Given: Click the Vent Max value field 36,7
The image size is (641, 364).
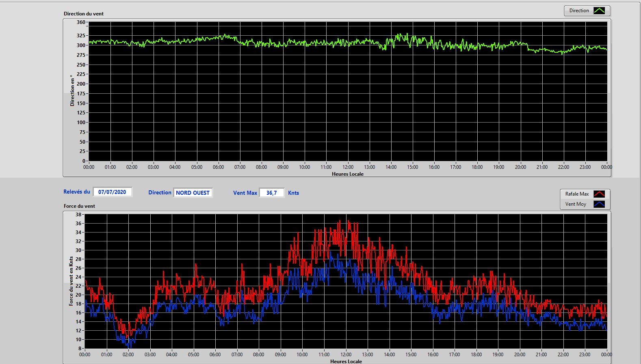Looking at the screenshot, I should [x=272, y=193].
